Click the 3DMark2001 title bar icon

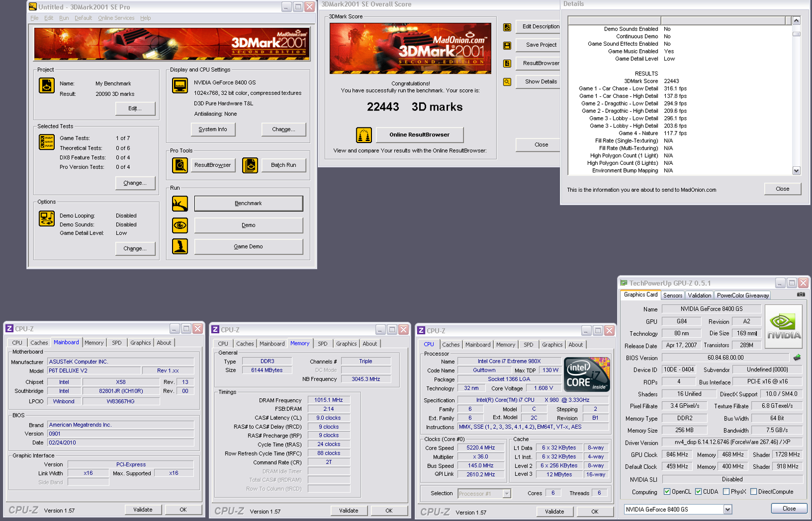coord(33,7)
